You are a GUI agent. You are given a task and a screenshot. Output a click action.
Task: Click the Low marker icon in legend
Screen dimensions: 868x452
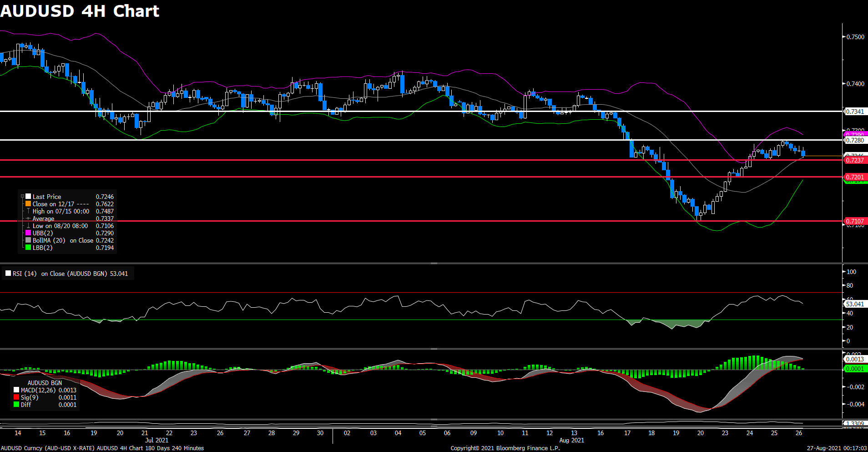click(x=28, y=226)
